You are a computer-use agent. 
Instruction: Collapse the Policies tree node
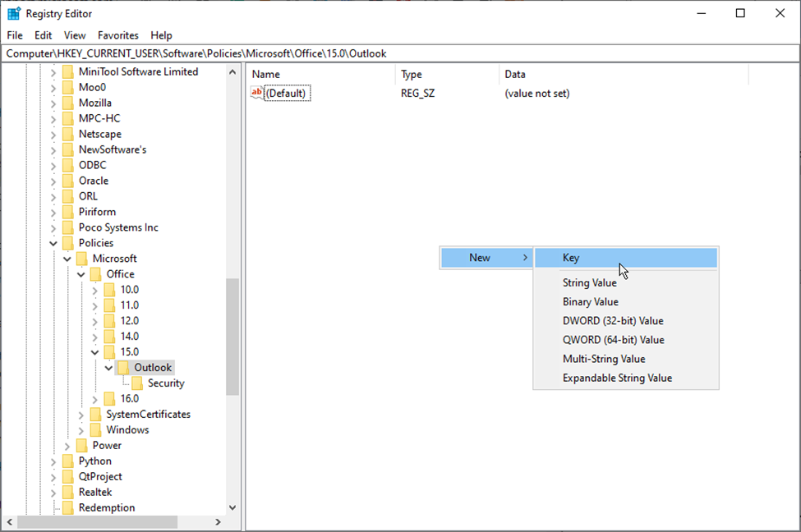53,244
